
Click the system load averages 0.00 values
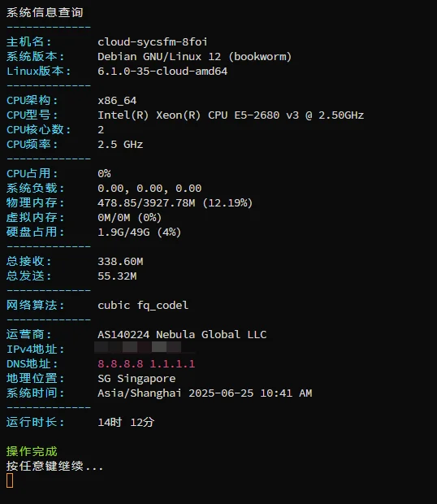coord(149,189)
